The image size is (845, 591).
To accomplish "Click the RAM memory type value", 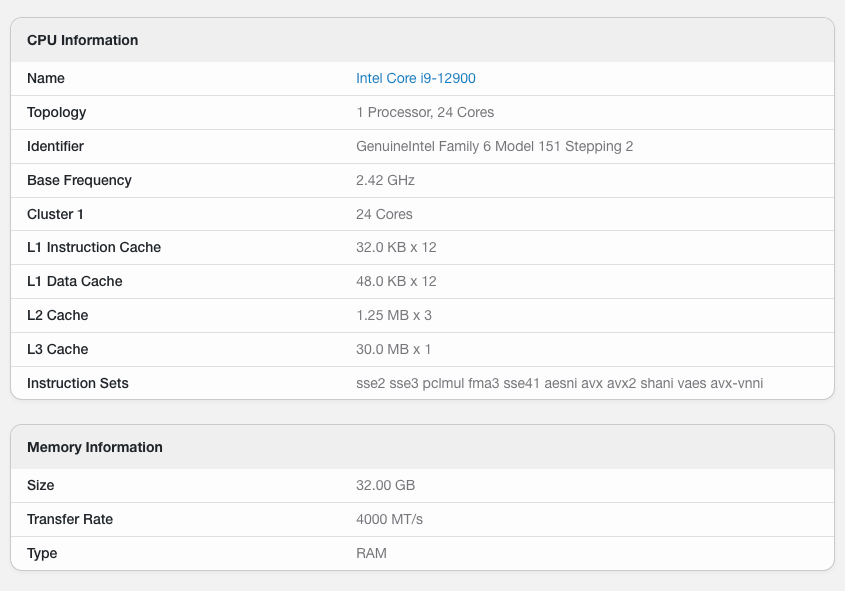I will [371, 553].
